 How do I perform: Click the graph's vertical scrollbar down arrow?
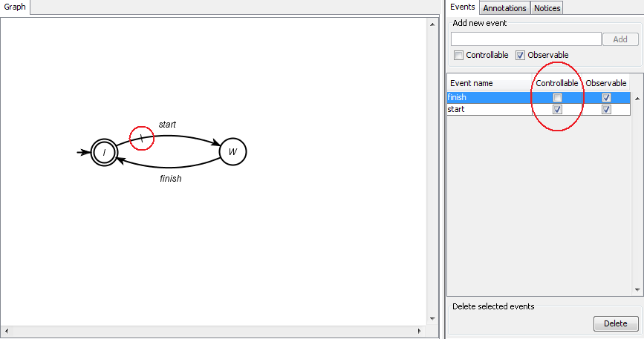coord(432,318)
